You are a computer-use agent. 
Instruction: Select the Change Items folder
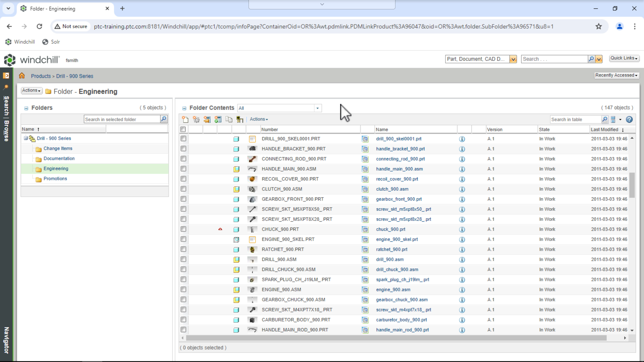click(58, 148)
